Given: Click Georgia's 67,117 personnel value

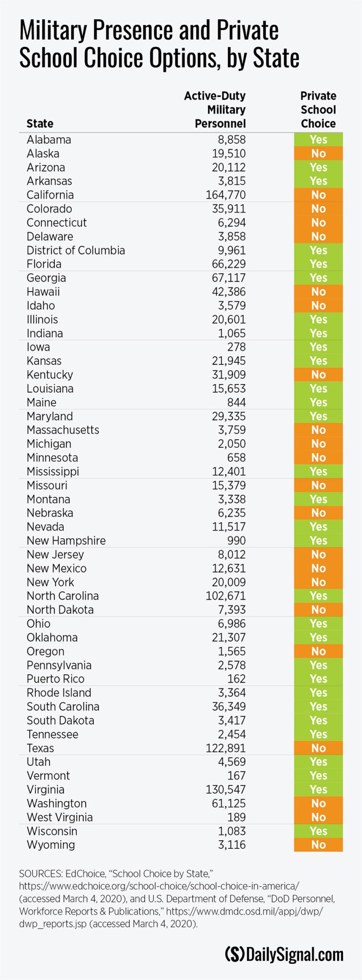Looking at the screenshot, I should [229, 278].
